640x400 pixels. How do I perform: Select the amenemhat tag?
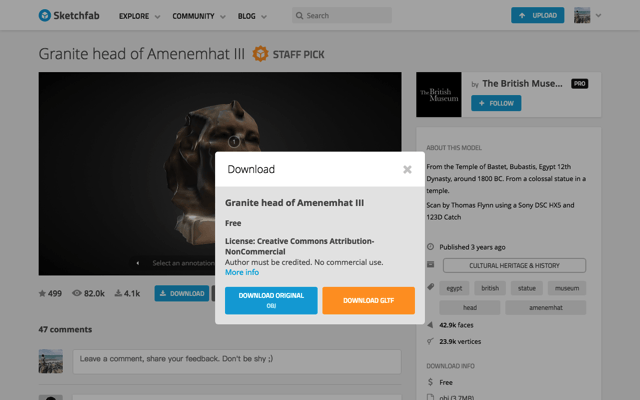tap(546, 307)
